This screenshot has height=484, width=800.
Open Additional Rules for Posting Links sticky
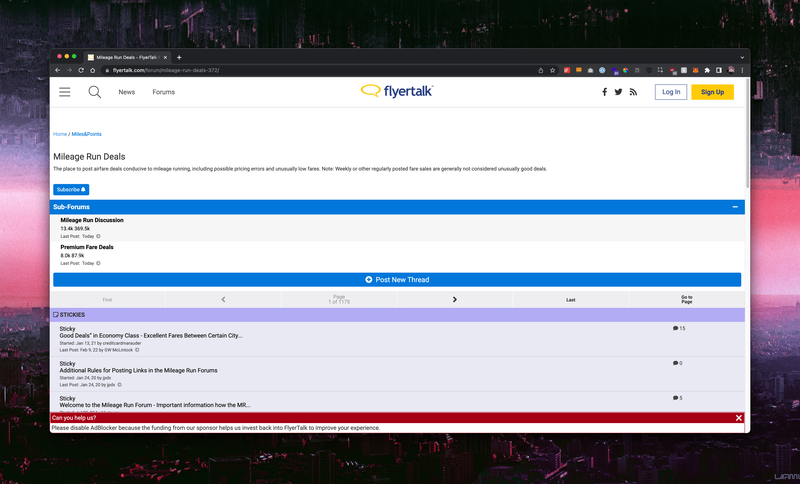click(138, 370)
